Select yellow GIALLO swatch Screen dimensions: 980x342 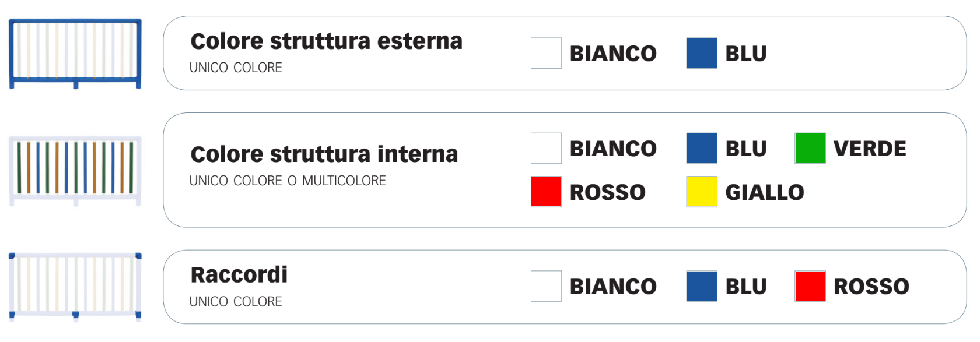(x=702, y=192)
